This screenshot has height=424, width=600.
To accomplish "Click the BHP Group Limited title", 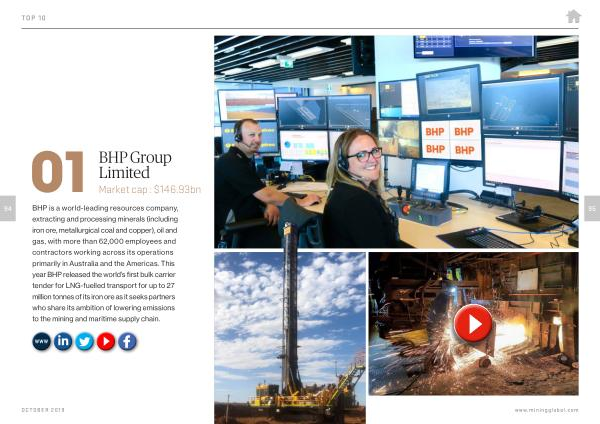I will [135, 165].
